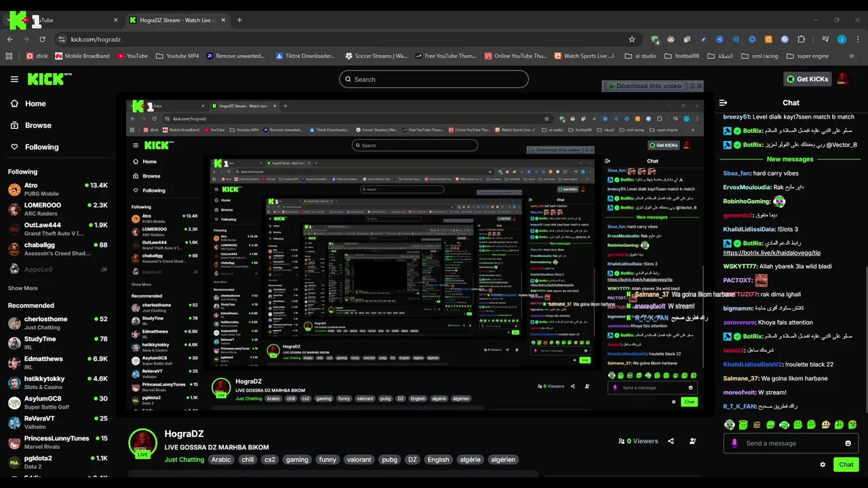Go to Home in the outer left sidebar

(28, 104)
